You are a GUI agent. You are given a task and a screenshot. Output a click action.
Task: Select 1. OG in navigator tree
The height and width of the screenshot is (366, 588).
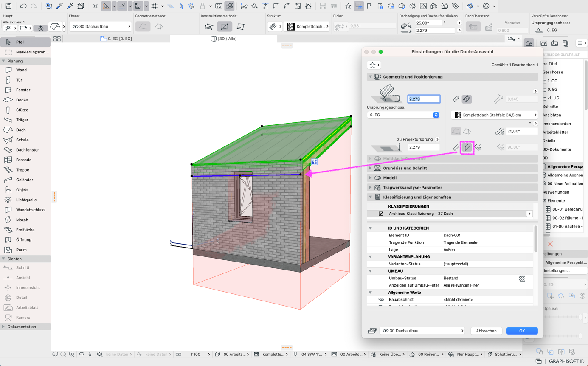pyautogui.click(x=552, y=81)
